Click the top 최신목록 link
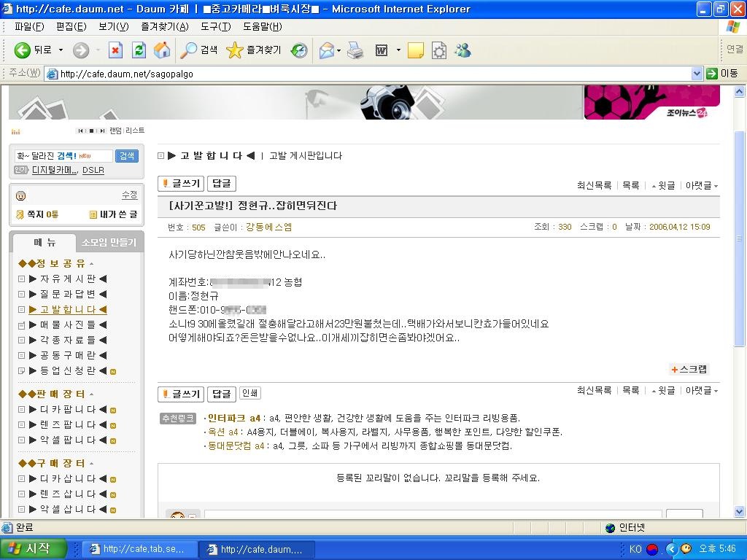747x560 pixels. [594, 186]
